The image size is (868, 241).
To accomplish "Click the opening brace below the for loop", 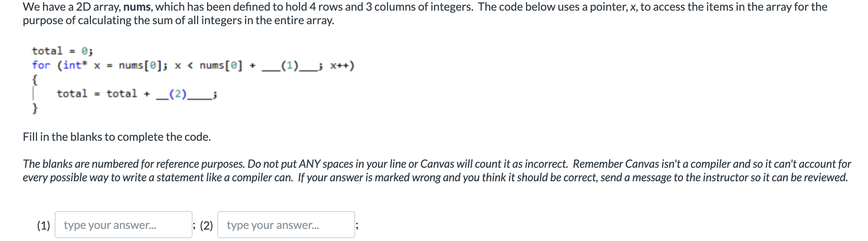I will coord(34,79).
